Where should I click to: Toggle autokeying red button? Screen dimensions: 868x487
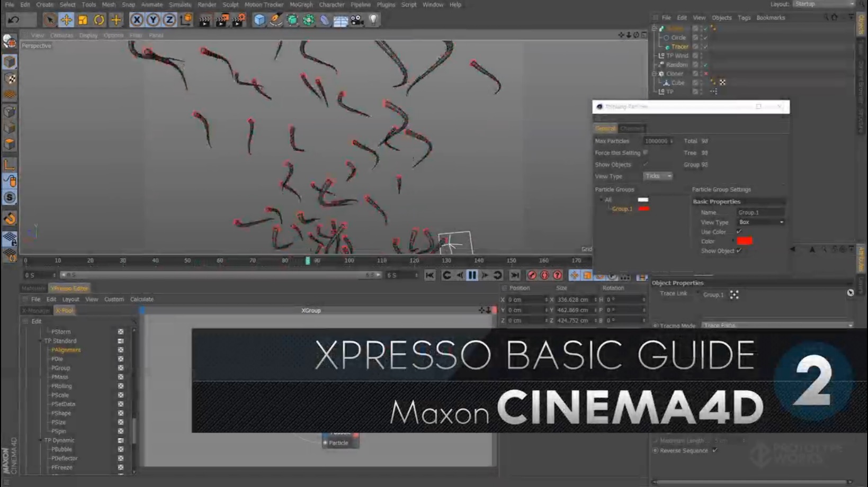pos(544,275)
